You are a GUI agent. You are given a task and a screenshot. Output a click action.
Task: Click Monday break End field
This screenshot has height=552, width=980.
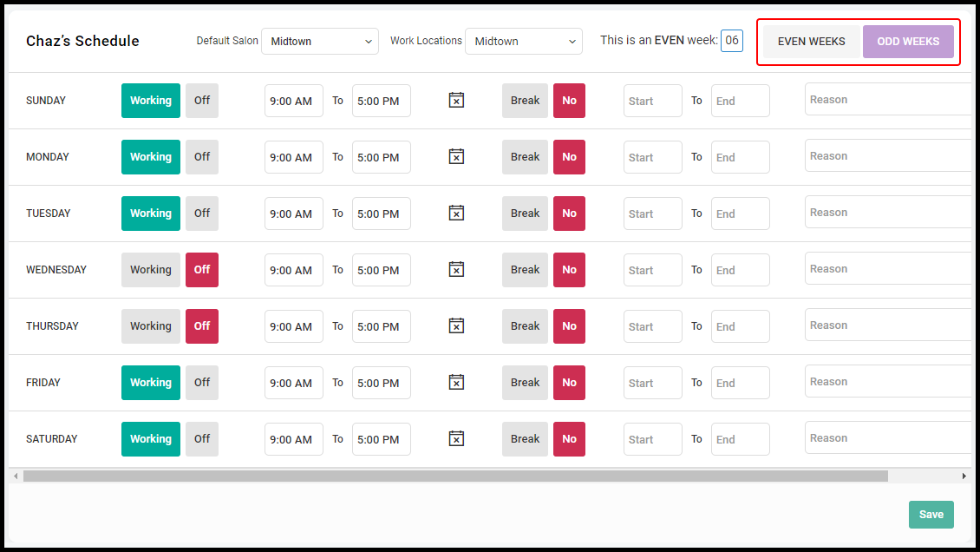coord(741,157)
